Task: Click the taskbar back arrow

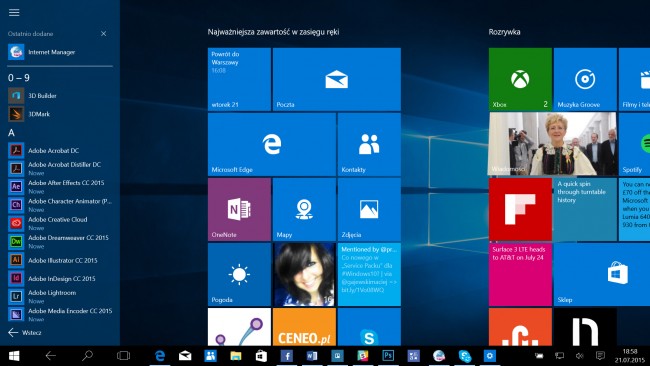Action: click(x=51, y=356)
